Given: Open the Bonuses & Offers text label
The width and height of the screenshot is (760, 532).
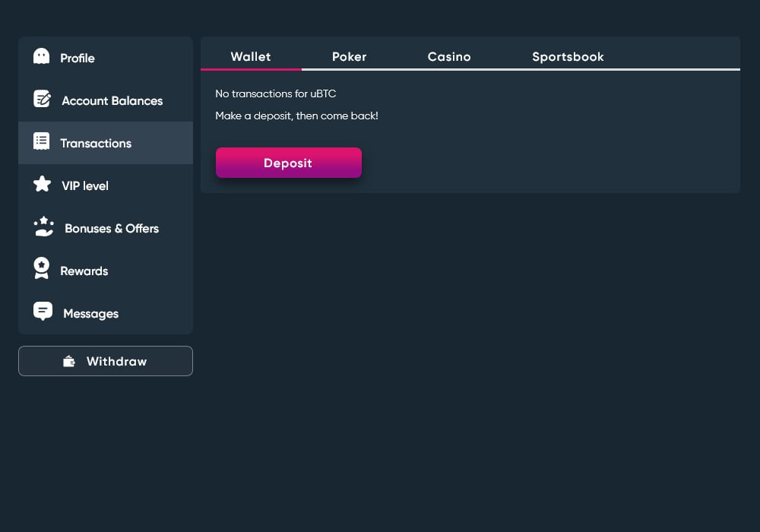Looking at the screenshot, I should pos(112,229).
